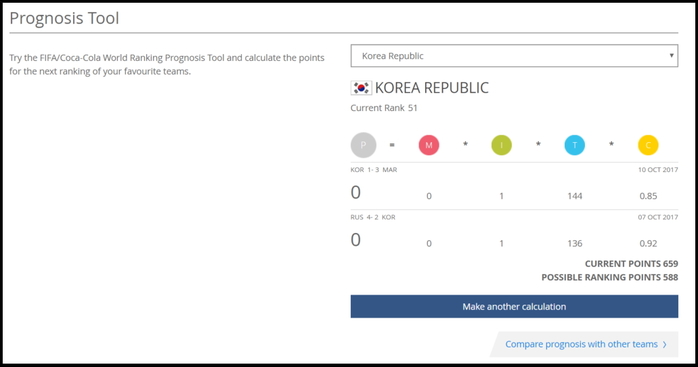The height and width of the screenshot is (367, 698).
Task: Click Make another calculation button
Action: [514, 306]
